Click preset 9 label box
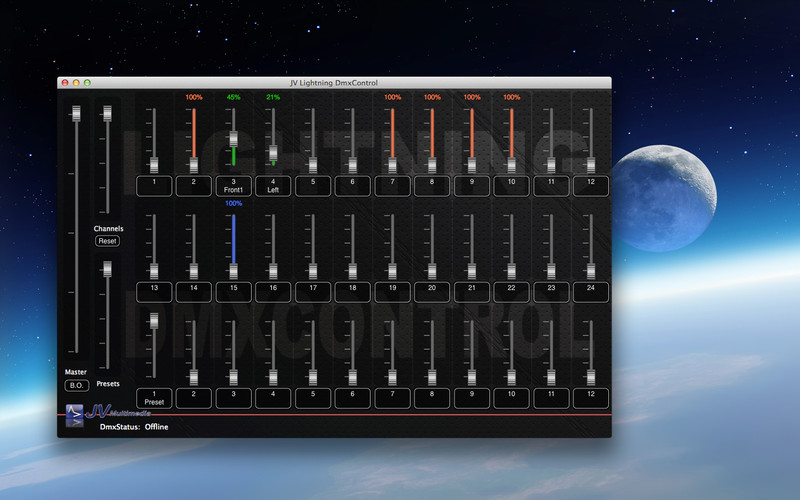The width and height of the screenshot is (800, 500). coord(472,398)
